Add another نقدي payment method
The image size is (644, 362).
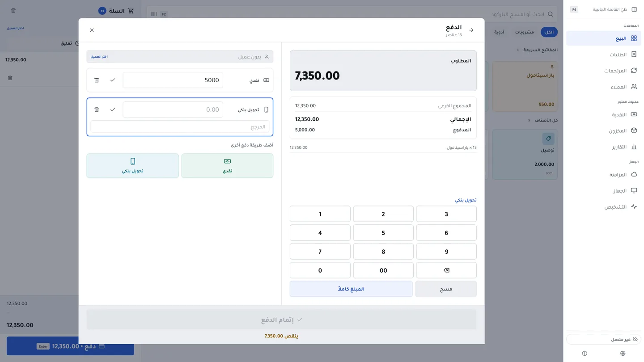pyautogui.click(x=227, y=166)
